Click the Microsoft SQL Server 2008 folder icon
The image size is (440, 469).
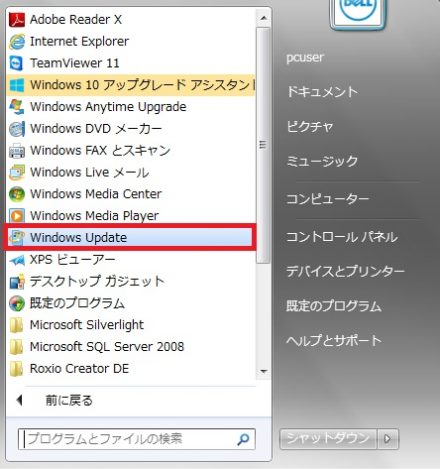(x=17, y=347)
